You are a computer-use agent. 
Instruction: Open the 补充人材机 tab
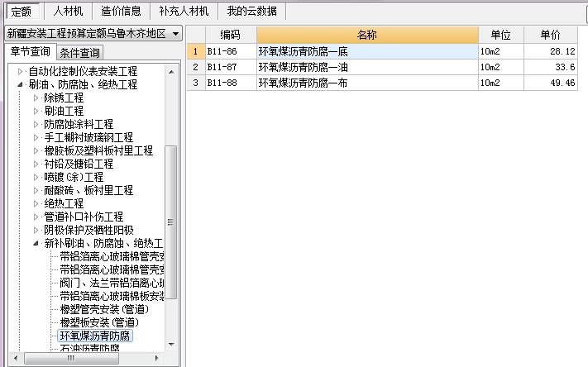pos(184,12)
